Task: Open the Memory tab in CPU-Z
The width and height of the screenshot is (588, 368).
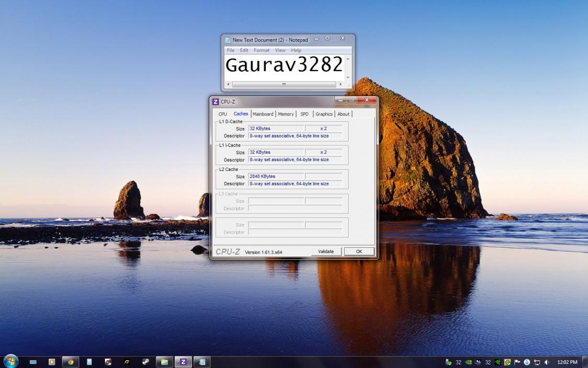Action: [x=286, y=114]
